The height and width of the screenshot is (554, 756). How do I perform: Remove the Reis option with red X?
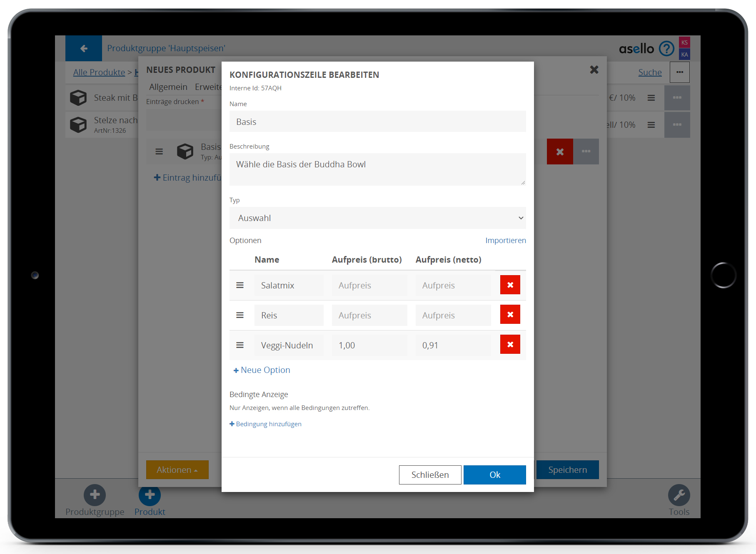pos(510,315)
